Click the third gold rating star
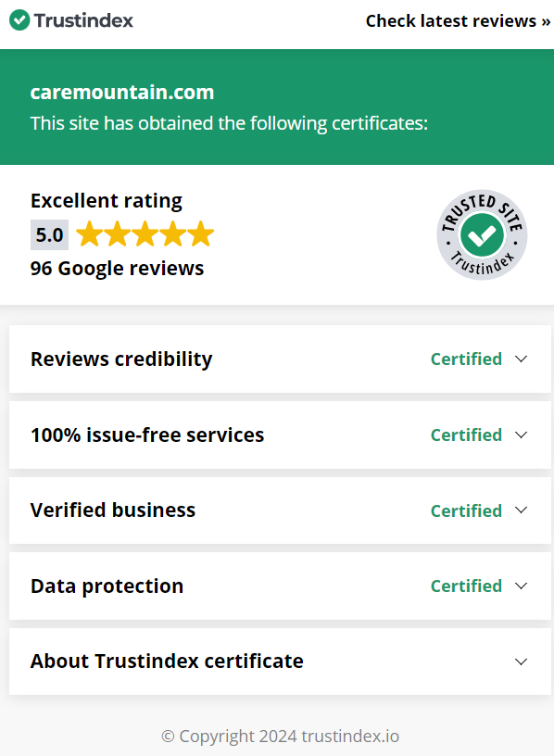554x756 pixels. coord(145,234)
